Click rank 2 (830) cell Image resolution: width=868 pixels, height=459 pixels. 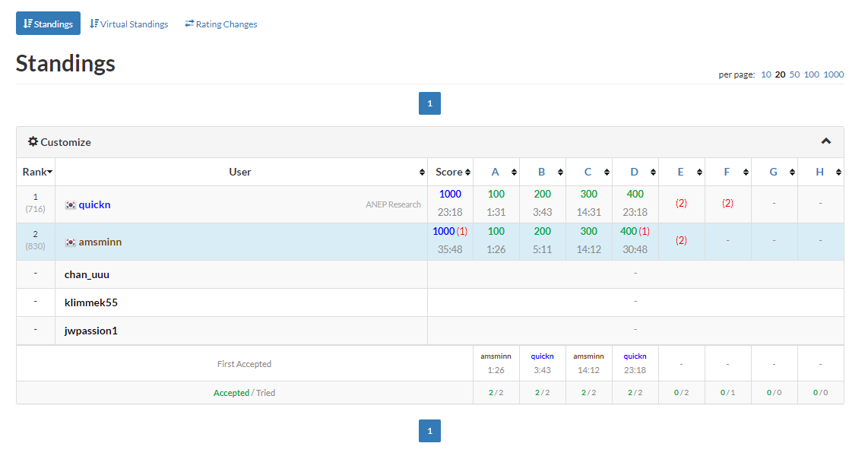pos(36,240)
